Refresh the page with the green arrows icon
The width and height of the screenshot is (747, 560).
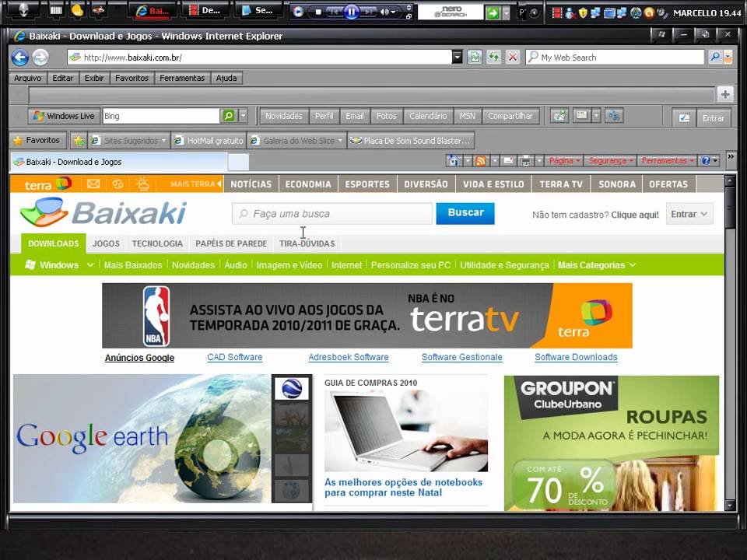tap(493, 57)
